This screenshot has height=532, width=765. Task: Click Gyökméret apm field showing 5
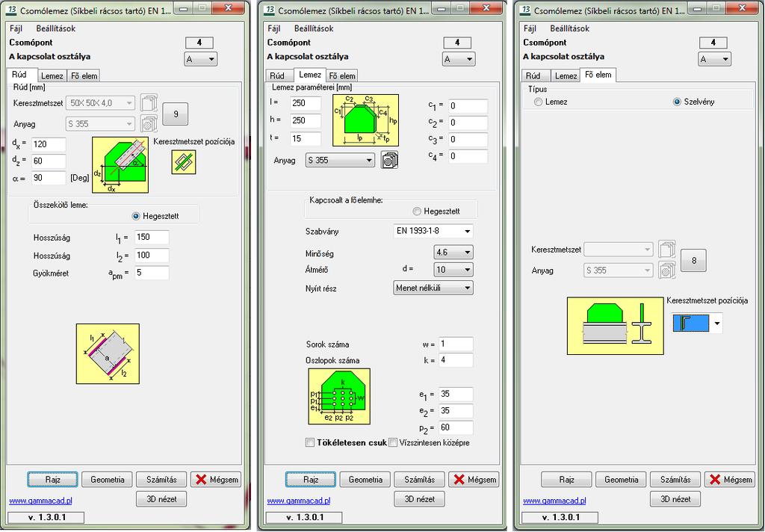tap(152, 273)
